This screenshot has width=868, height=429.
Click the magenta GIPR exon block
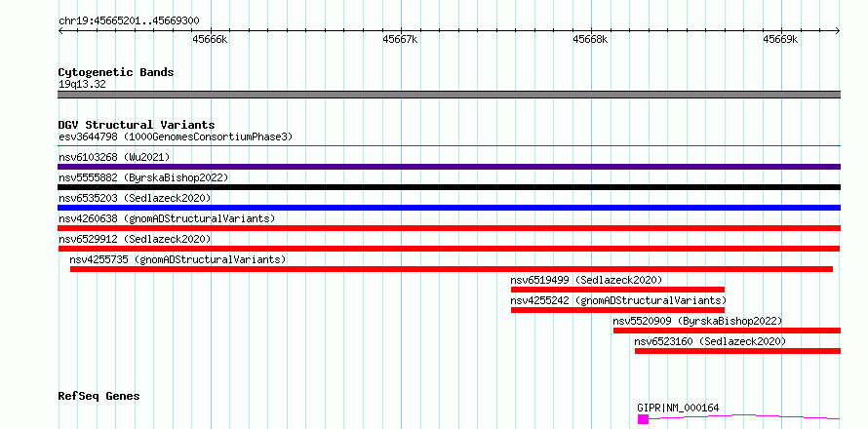click(x=643, y=419)
